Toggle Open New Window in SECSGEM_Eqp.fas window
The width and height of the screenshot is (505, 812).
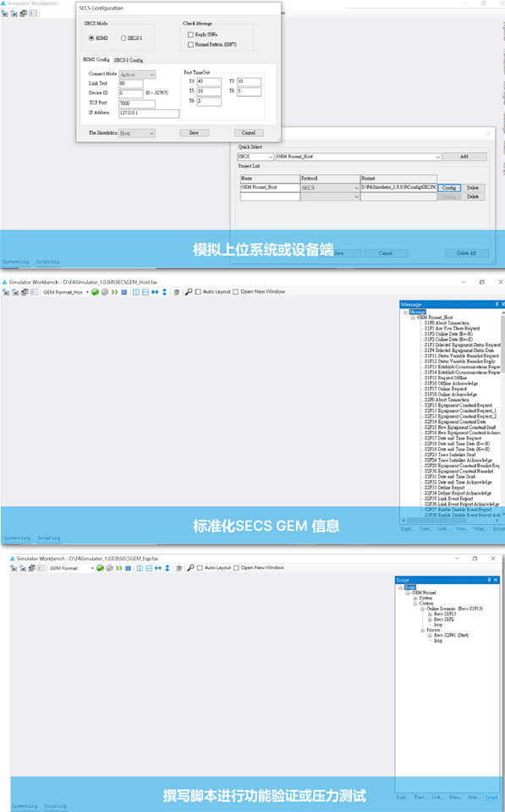click(236, 567)
